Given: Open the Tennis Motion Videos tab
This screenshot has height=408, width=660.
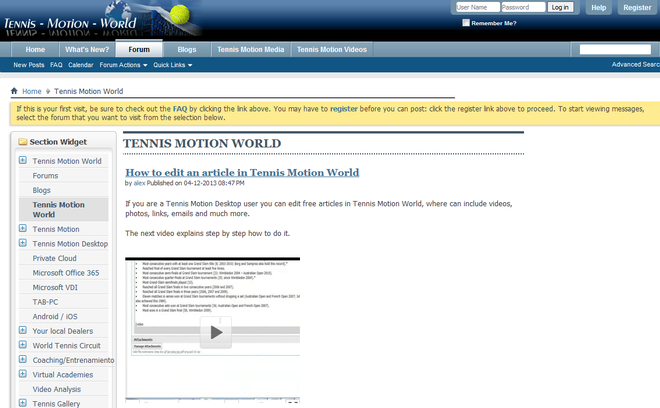Looking at the screenshot, I should [332, 49].
